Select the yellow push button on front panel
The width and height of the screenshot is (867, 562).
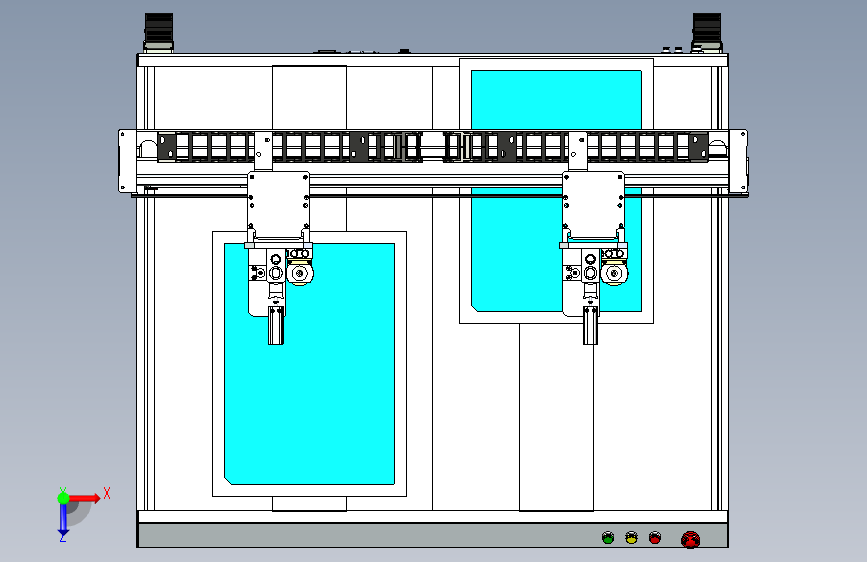pyautogui.click(x=631, y=538)
